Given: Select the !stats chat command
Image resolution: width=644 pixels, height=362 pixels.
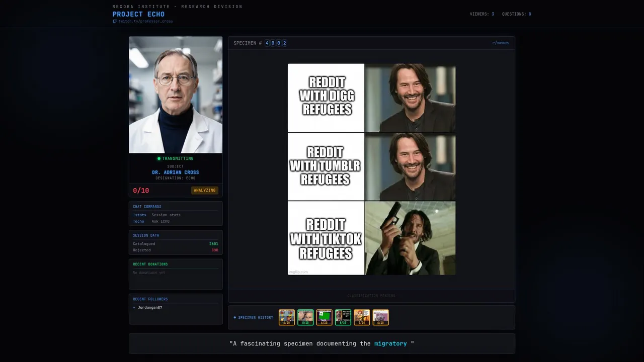Looking at the screenshot, I should pos(139,215).
